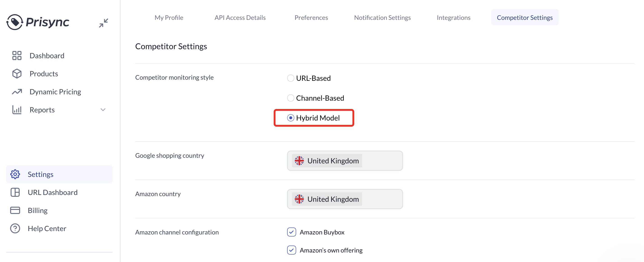Switch to the API Access Details tab
This screenshot has height=262, width=644.
tap(240, 18)
